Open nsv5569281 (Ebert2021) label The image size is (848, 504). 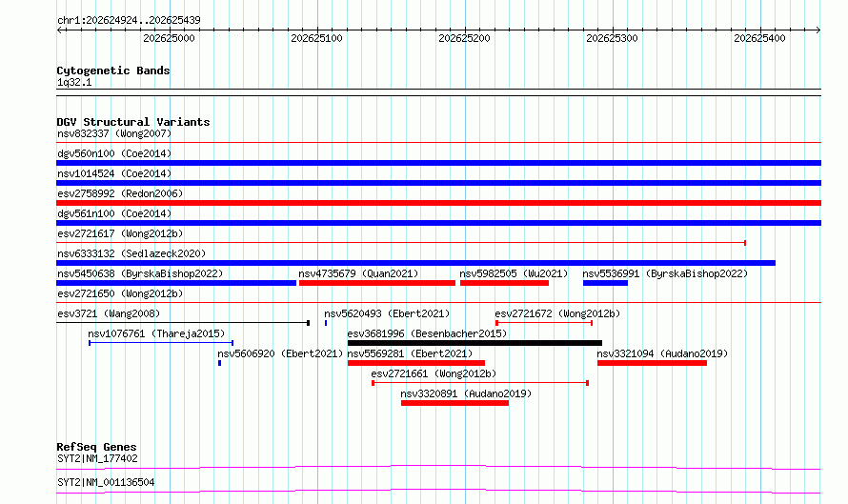tap(410, 353)
